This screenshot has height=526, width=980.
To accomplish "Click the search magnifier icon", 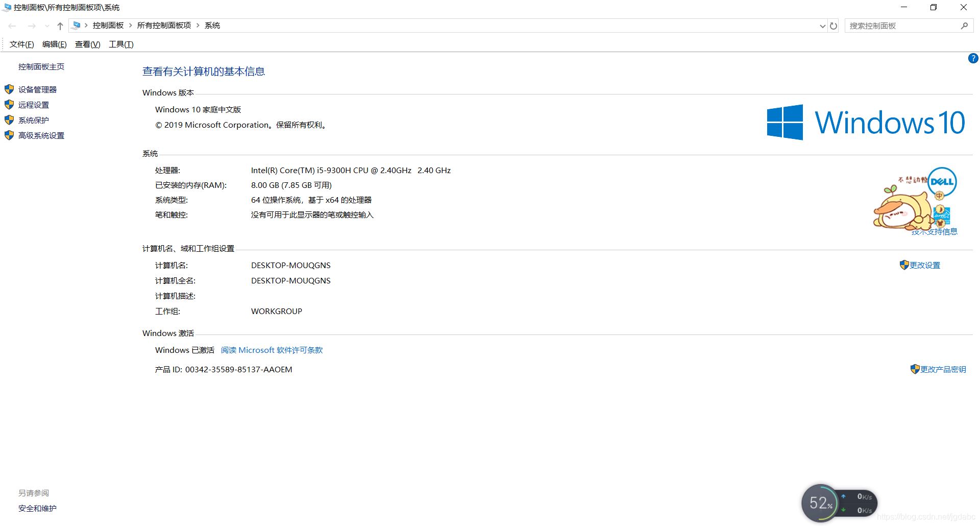I will point(964,26).
